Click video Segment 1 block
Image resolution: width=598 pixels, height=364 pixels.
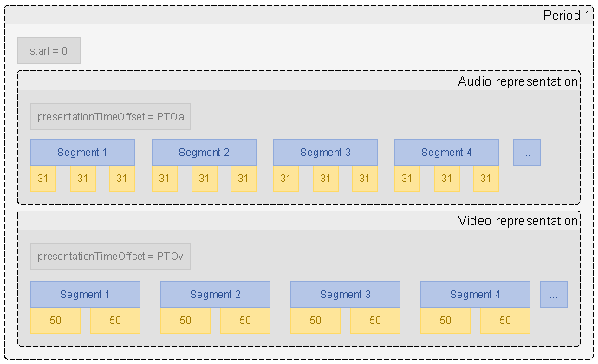[86, 294]
